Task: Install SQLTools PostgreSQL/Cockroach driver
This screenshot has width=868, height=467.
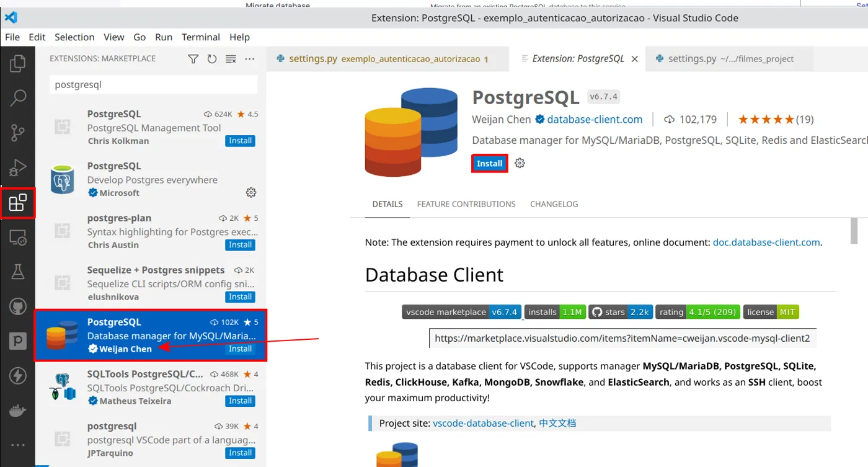Action: [x=241, y=401]
